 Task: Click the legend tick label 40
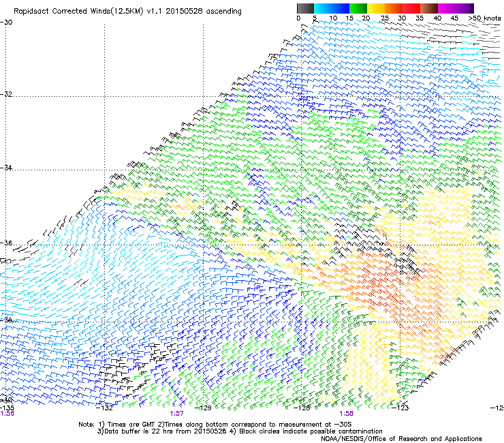click(437, 18)
